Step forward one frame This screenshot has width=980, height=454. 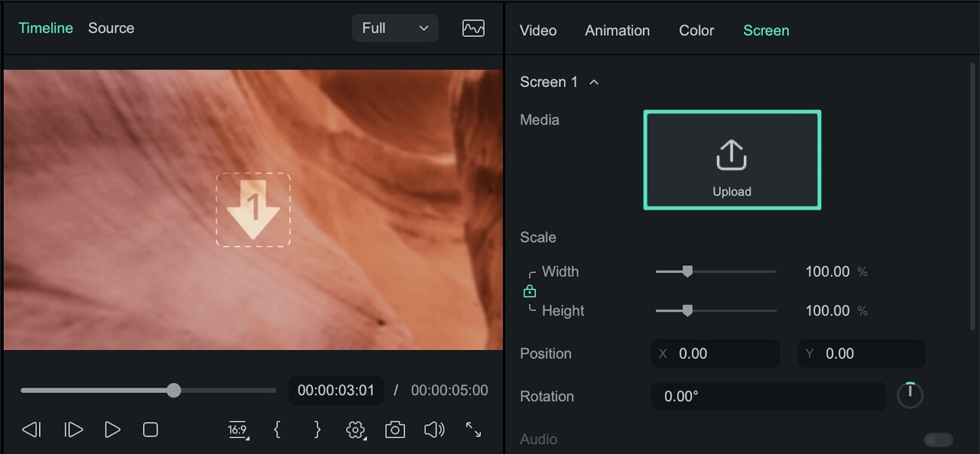point(73,430)
